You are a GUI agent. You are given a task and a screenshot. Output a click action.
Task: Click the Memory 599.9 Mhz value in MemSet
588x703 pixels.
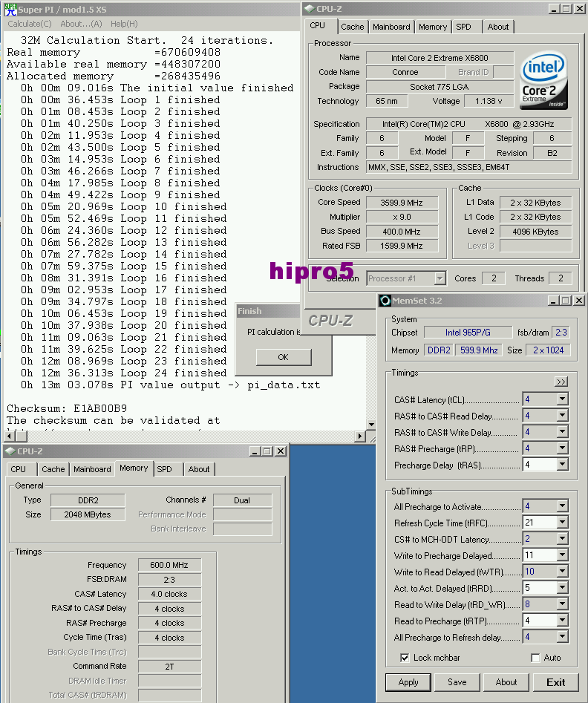point(479,350)
